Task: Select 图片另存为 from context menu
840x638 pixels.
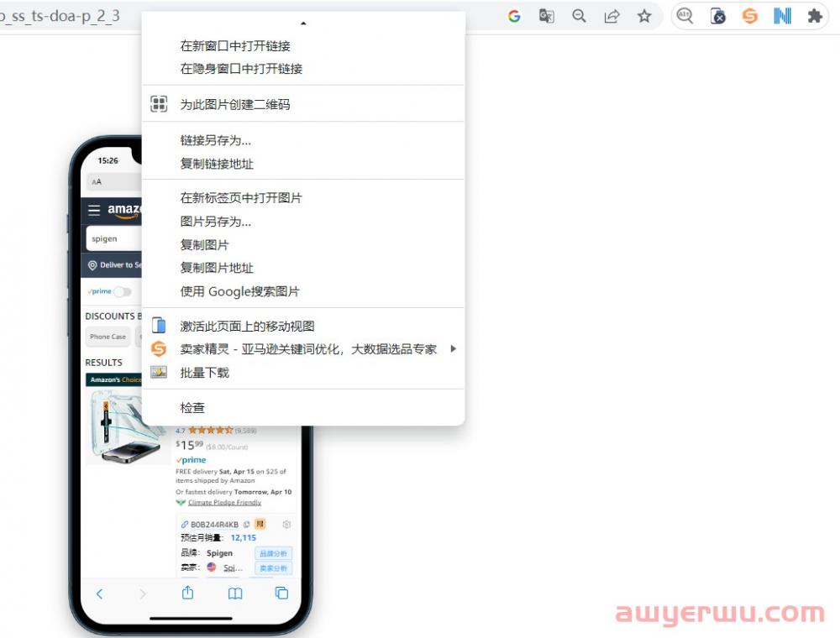Action: 216,222
